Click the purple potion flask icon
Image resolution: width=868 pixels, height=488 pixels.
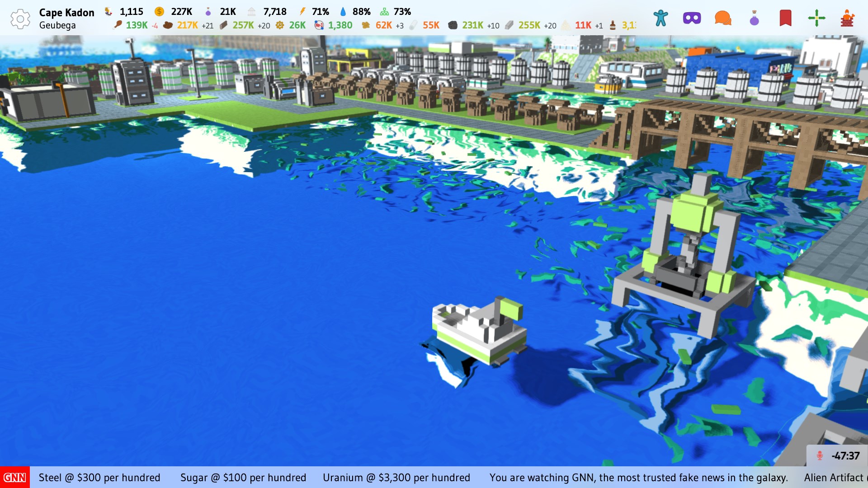point(754,19)
